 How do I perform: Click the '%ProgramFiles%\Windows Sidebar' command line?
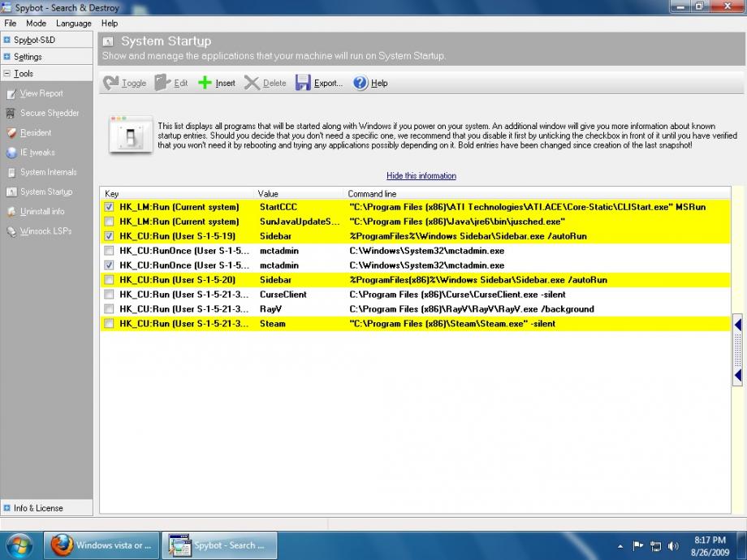pyautogui.click(x=468, y=236)
